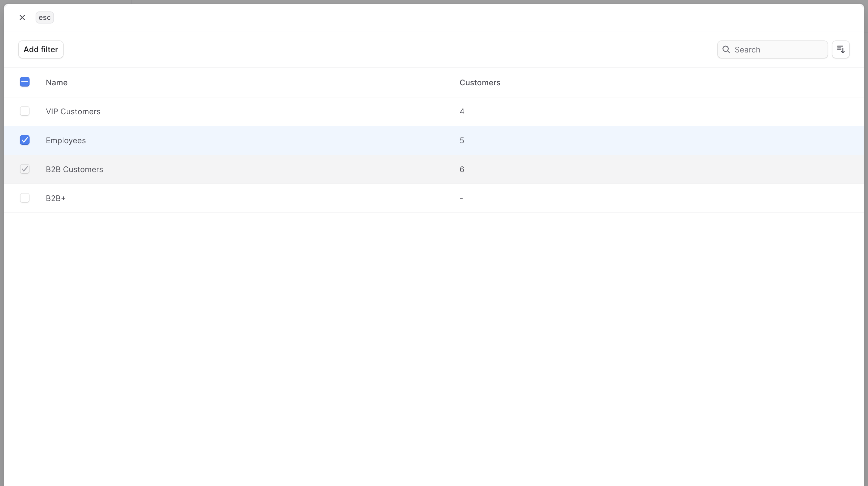Click the B2B Customers row name

click(74, 169)
